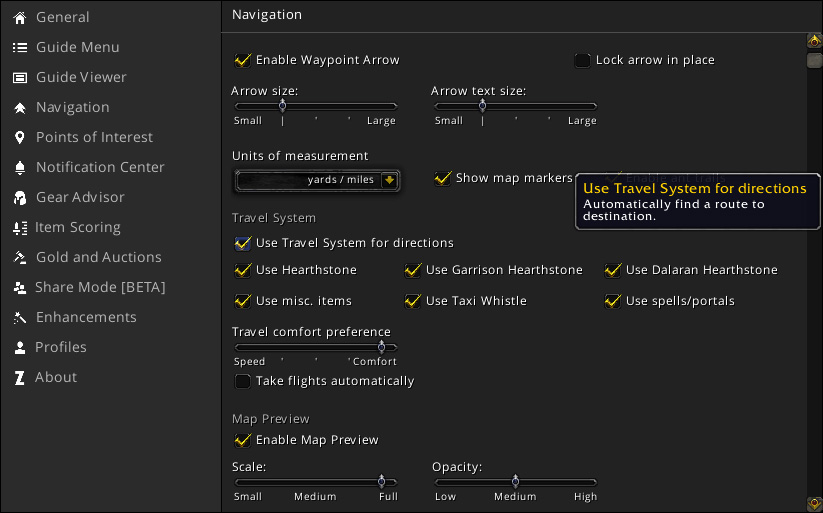Open the Guide Menu settings
Screen dimensions: 823x513
[78, 47]
